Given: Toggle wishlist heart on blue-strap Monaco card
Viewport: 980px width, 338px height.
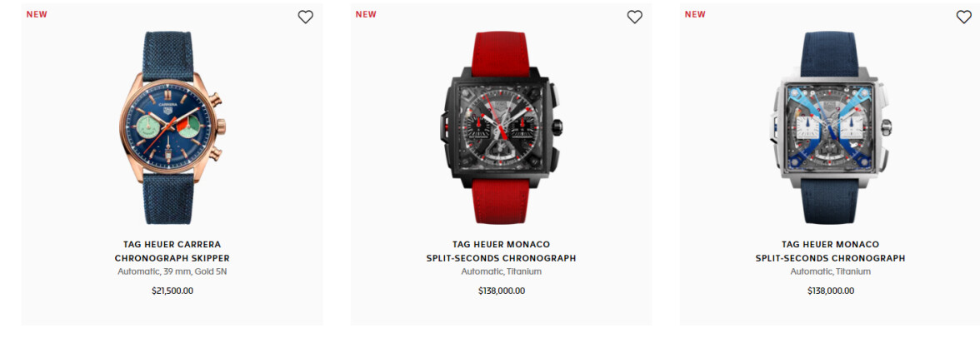Looking at the screenshot, I should [x=963, y=17].
